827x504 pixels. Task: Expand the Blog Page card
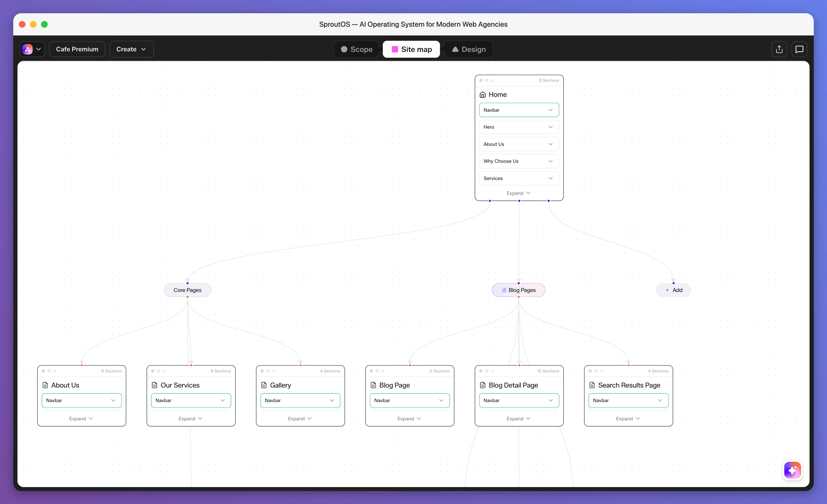410,419
